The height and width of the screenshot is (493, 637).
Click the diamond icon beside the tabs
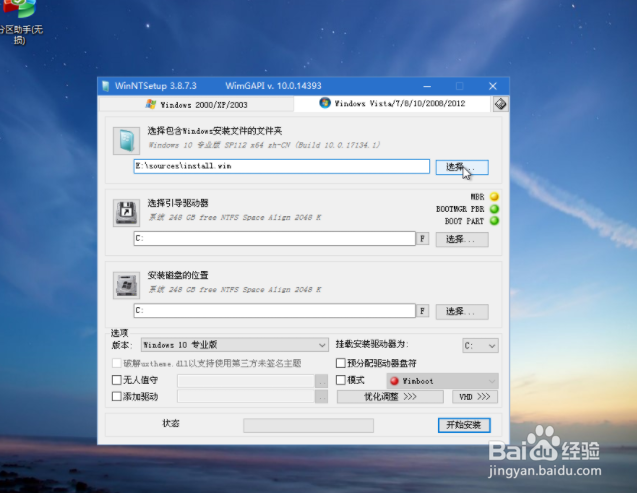[500, 104]
